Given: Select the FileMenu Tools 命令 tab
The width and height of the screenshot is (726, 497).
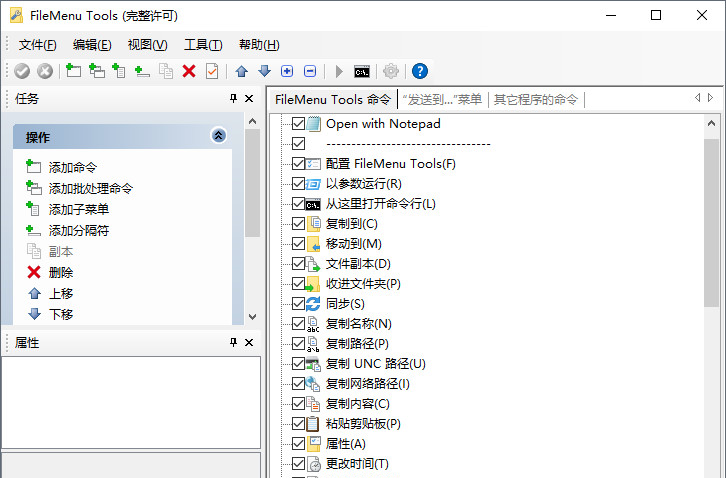Looking at the screenshot, I should pyautogui.click(x=332, y=100).
